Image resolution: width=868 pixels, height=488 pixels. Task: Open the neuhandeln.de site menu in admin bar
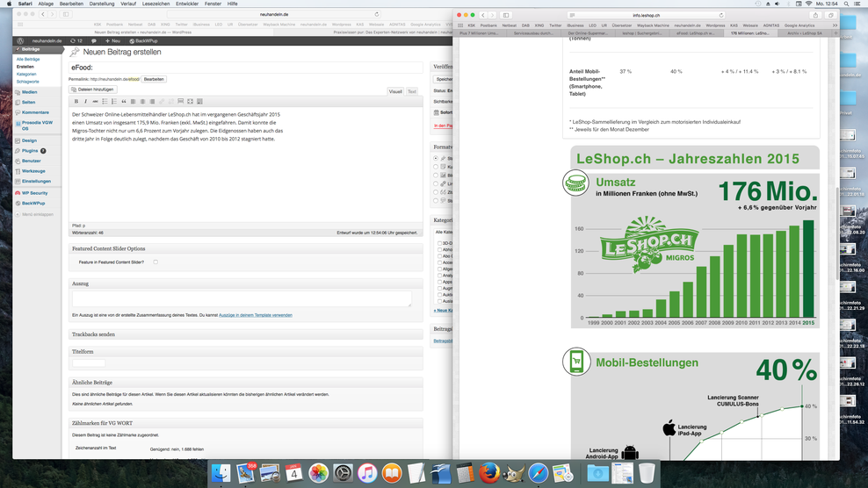tap(47, 41)
